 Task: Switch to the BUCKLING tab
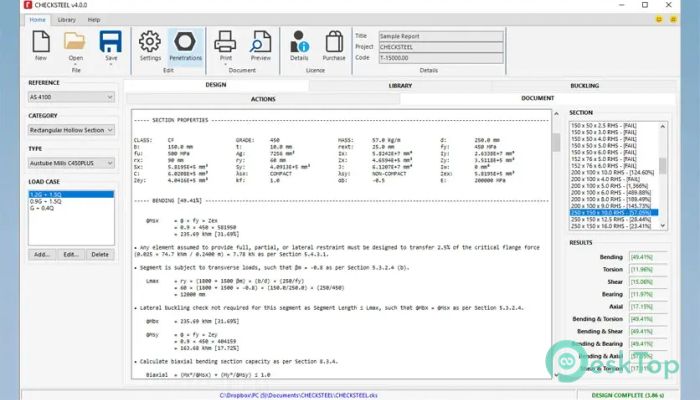[x=584, y=85]
